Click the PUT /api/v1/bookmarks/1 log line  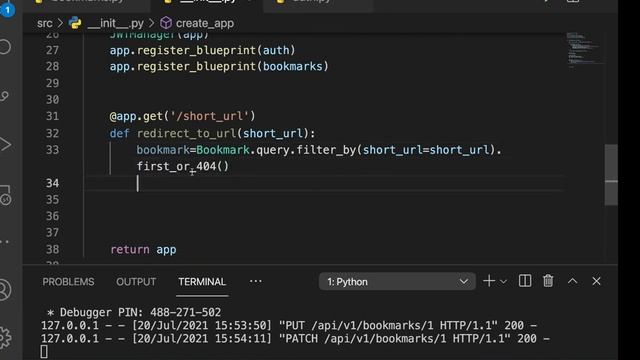(x=289, y=325)
